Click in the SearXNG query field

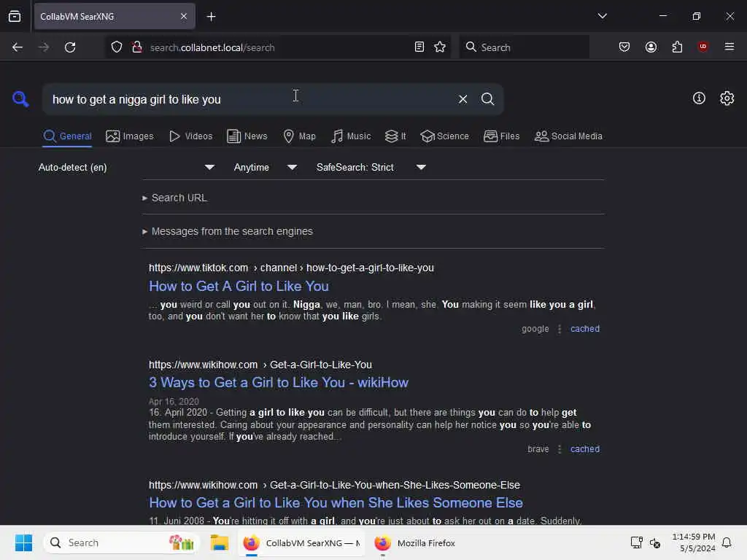point(248,99)
